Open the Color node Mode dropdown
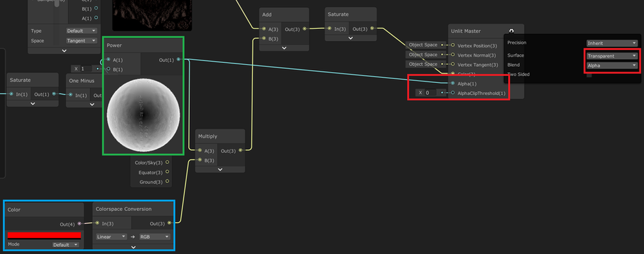Image resolution: width=644 pixels, height=254 pixels. point(66,244)
